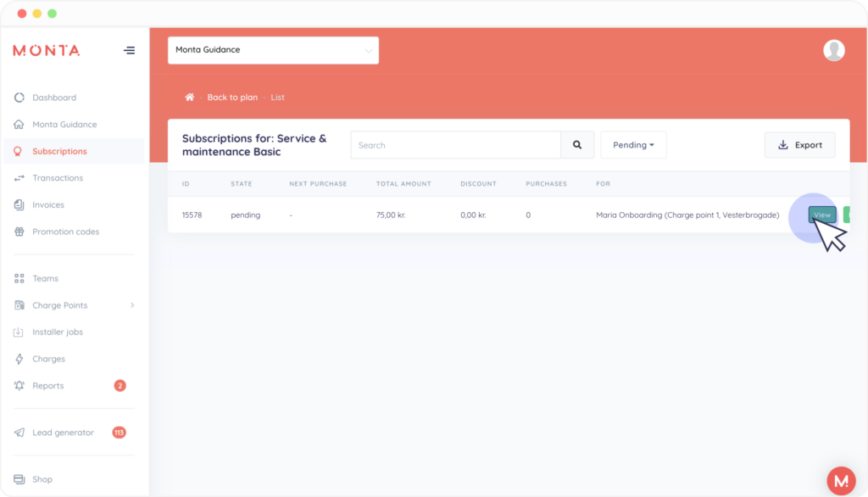Open the Pending state filter dropdown

633,145
